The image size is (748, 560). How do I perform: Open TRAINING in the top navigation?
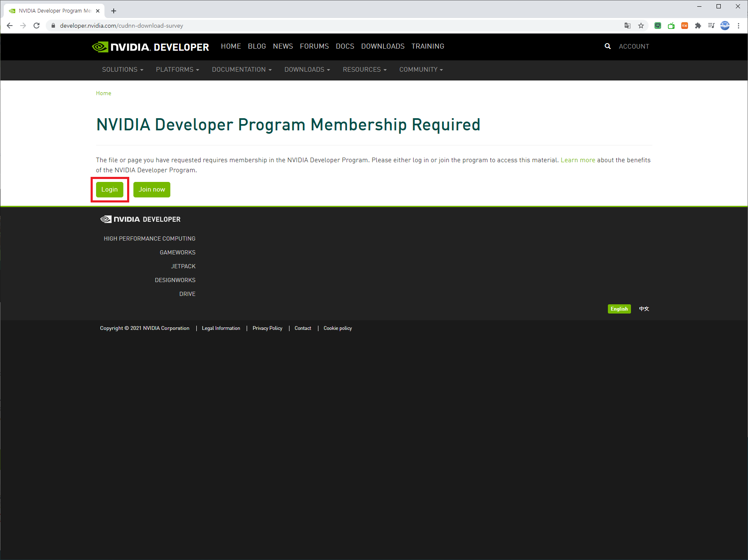[427, 46]
